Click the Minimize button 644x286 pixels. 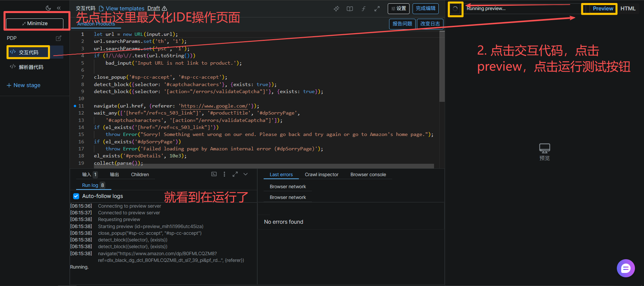click(35, 23)
